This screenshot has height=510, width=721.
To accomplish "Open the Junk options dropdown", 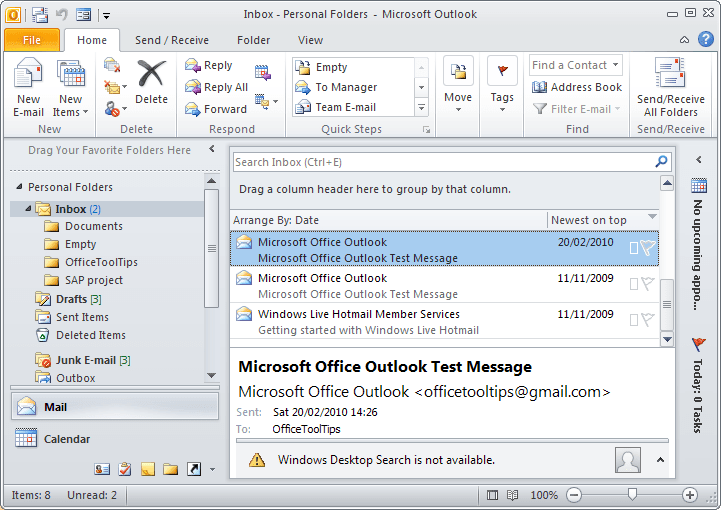I will (x=115, y=109).
